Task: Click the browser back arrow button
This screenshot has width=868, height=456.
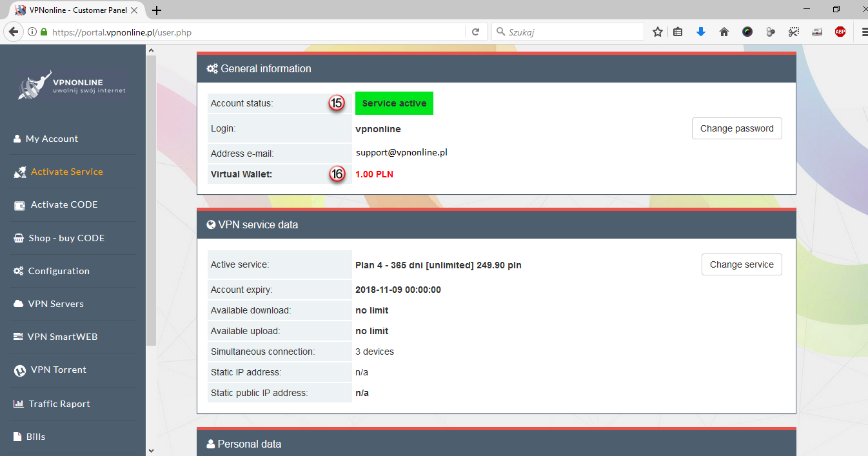Action: pos(13,32)
